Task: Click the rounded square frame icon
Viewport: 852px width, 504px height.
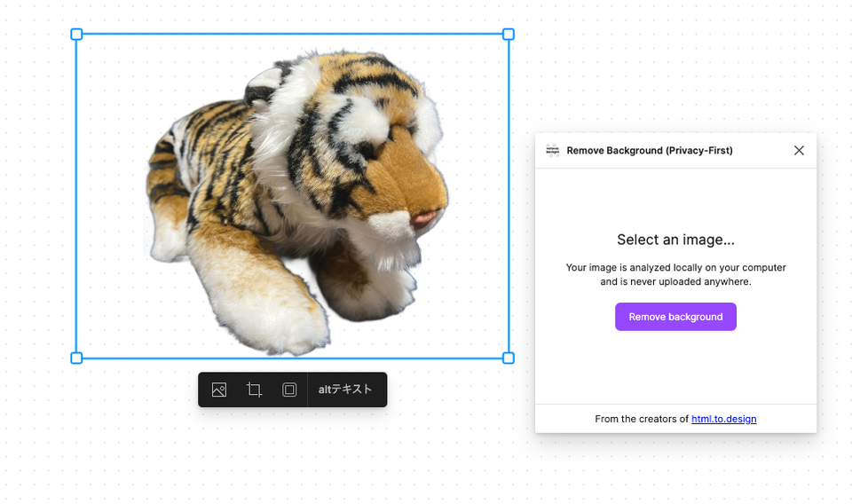Action: 289,390
